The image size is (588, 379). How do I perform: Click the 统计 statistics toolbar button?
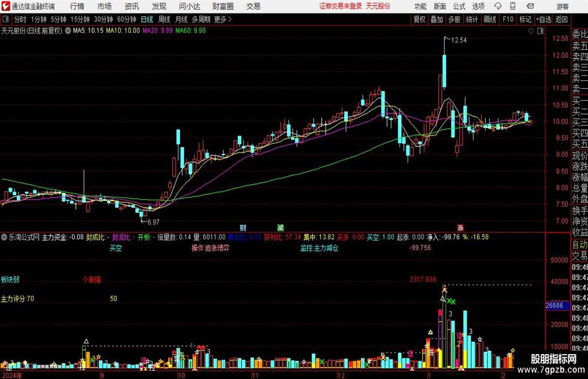[472, 19]
